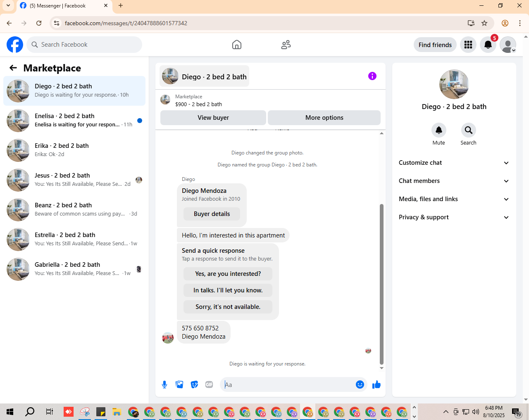Image resolution: width=529 pixels, height=420 pixels.
Task: Click the install app icon in address bar
Action: [x=471, y=23]
